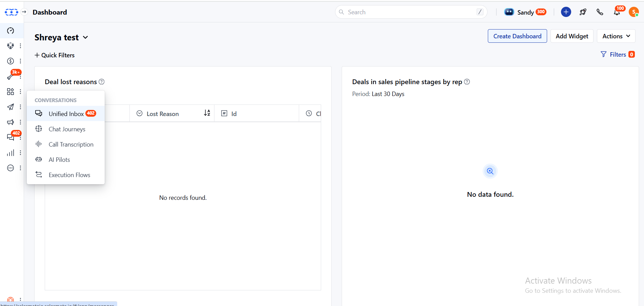Select the megaphone broadcast icon in sidebar
644x306 pixels.
coord(10,122)
